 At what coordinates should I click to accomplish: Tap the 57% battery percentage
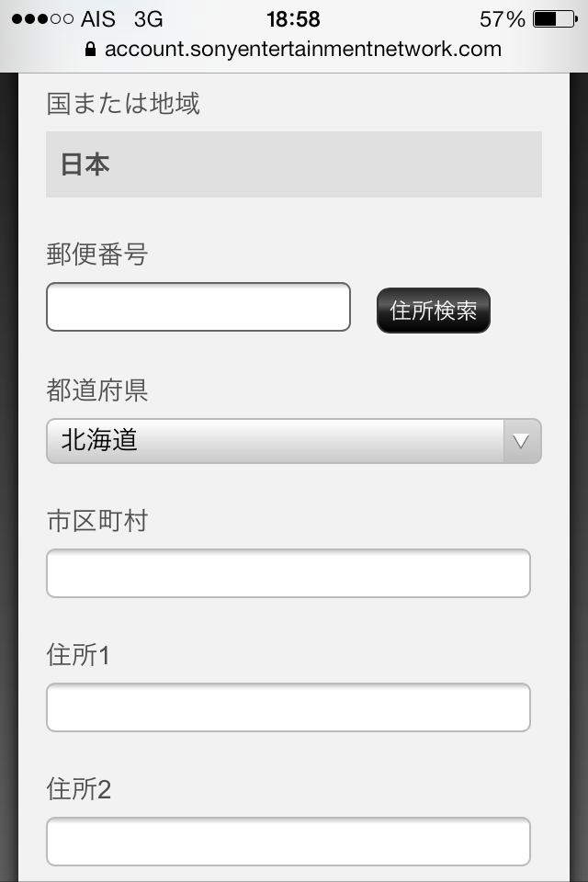503,18
